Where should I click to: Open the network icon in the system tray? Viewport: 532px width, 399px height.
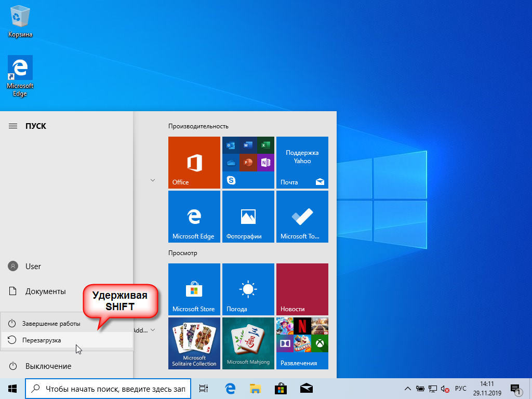pos(433,389)
